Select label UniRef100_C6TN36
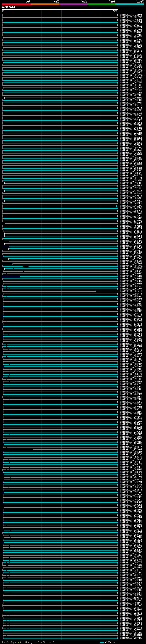The width and height of the screenshot is (146, 644). tap(131, 65)
